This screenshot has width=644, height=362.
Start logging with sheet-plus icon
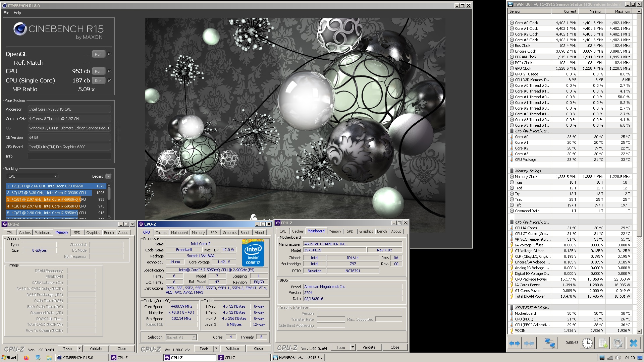[x=602, y=343]
